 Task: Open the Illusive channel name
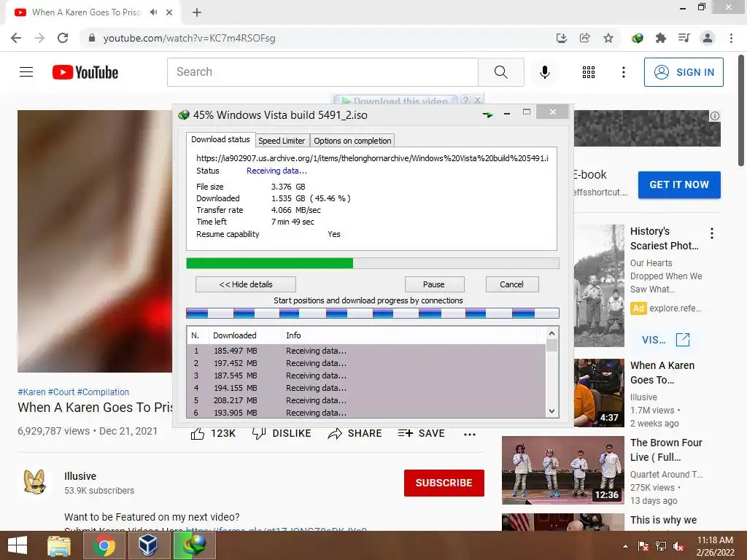80,476
